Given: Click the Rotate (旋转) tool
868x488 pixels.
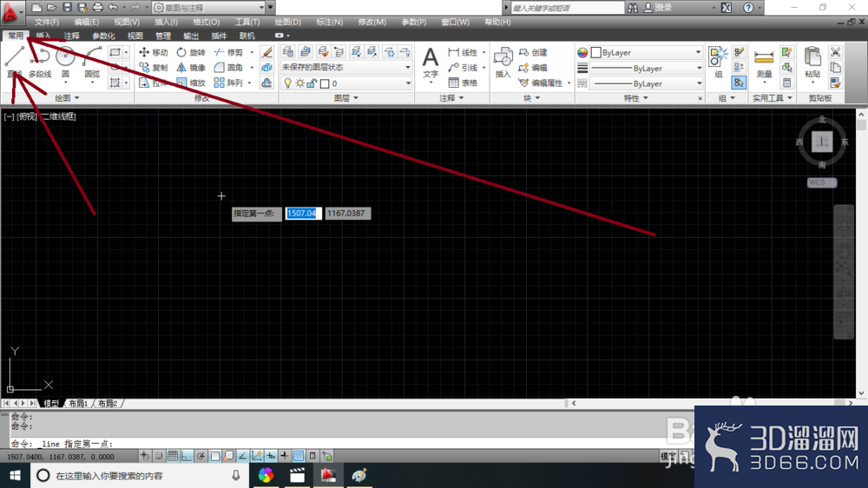Looking at the screenshot, I should [x=191, y=52].
